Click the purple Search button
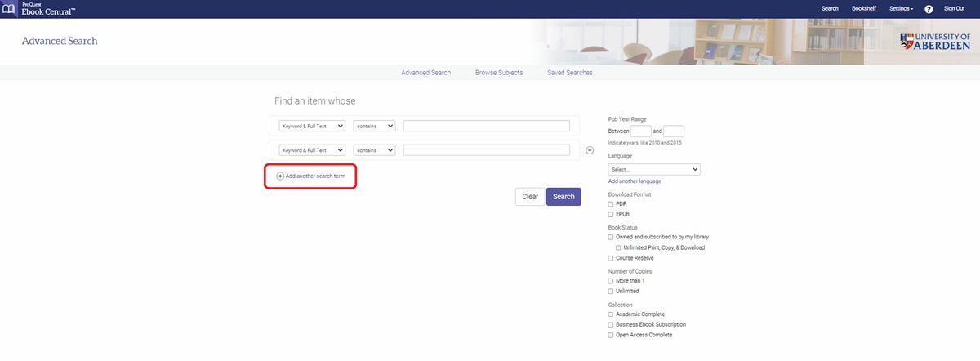This screenshot has width=980, height=361. pyautogui.click(x=563, y=196)
